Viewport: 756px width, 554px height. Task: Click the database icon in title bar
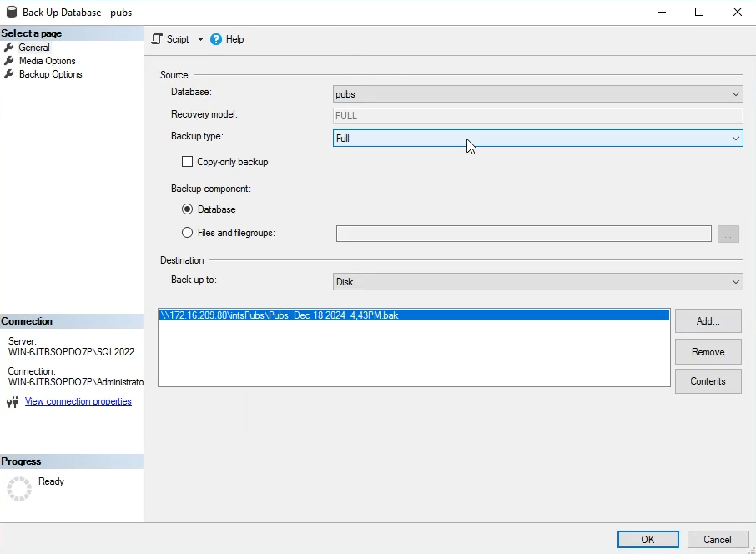click(x=12, y=12)
